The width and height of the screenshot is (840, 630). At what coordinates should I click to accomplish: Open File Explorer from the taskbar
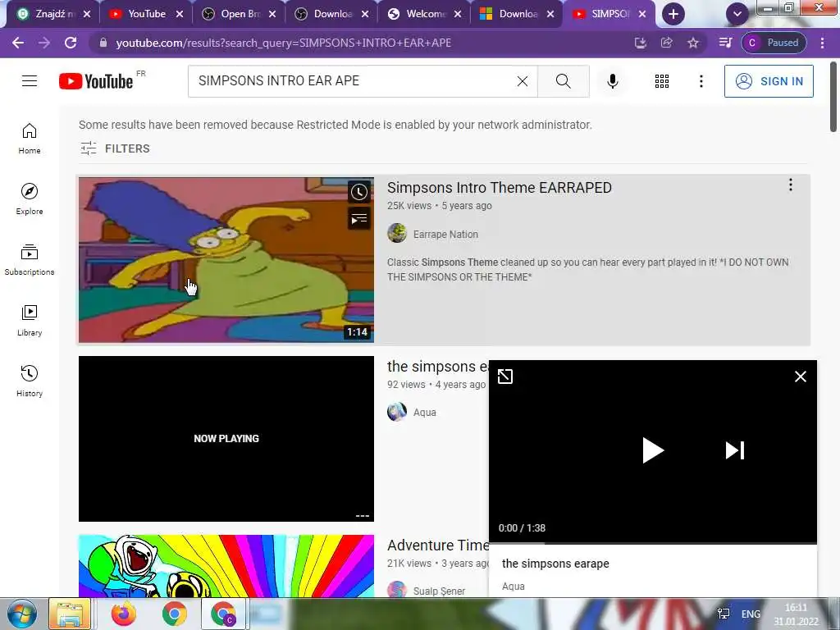(70, 614)
